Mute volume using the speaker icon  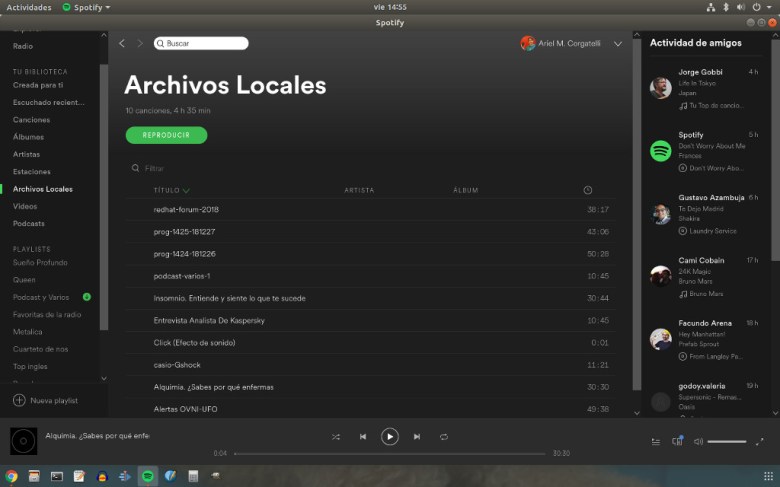(698, 441)
